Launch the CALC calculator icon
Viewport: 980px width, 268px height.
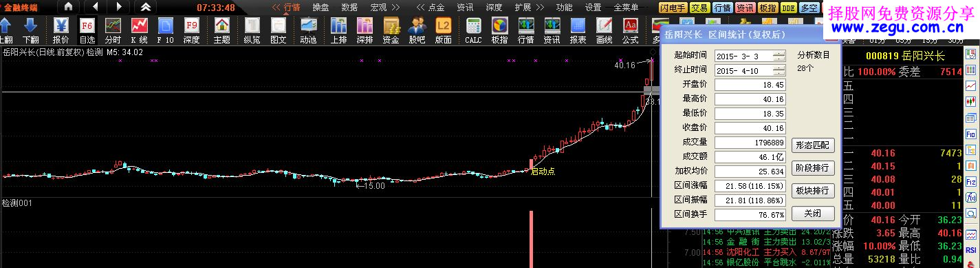coord(473,30)
